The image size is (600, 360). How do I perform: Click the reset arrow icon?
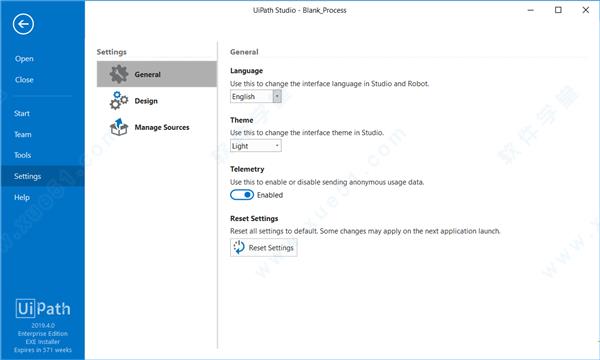tap(239, 248)
